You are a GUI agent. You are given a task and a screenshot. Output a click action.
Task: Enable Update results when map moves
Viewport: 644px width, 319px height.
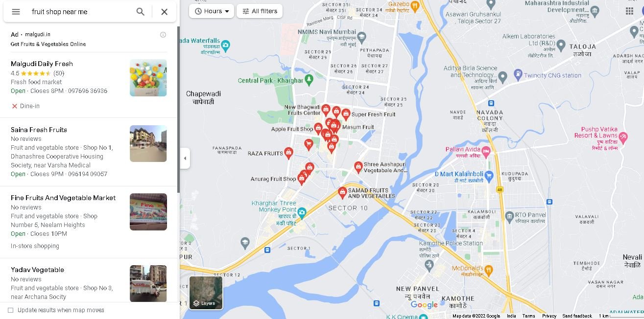coord(10,310)
